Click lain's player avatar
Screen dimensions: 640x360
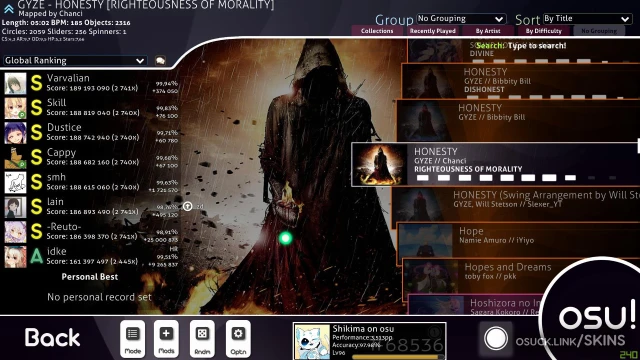click(16, 207)
